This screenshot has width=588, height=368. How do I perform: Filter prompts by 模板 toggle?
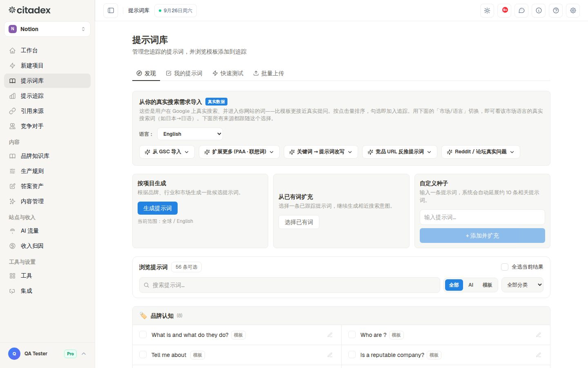487,285
